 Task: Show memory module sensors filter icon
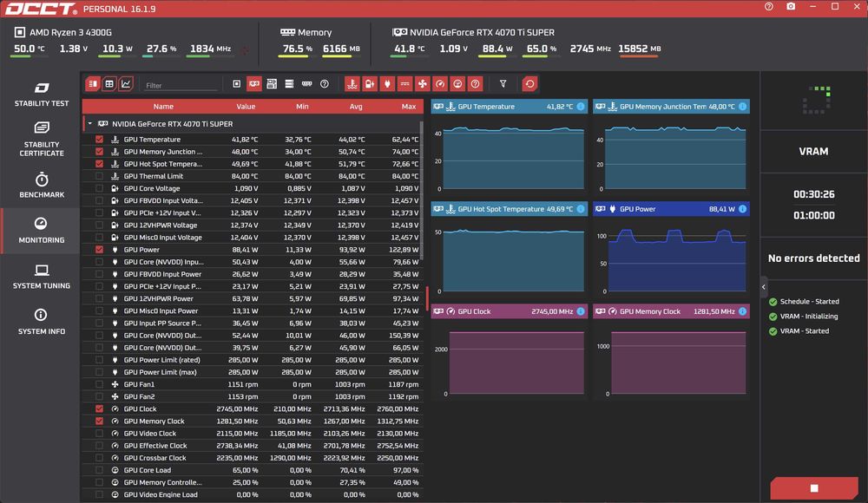click(306, 84)
